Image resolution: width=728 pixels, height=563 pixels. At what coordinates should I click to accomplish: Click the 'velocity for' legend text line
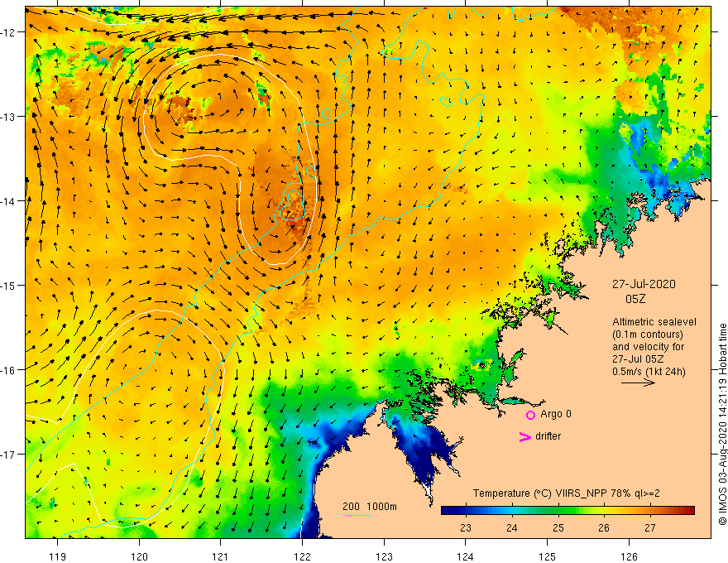coord(648,347)
